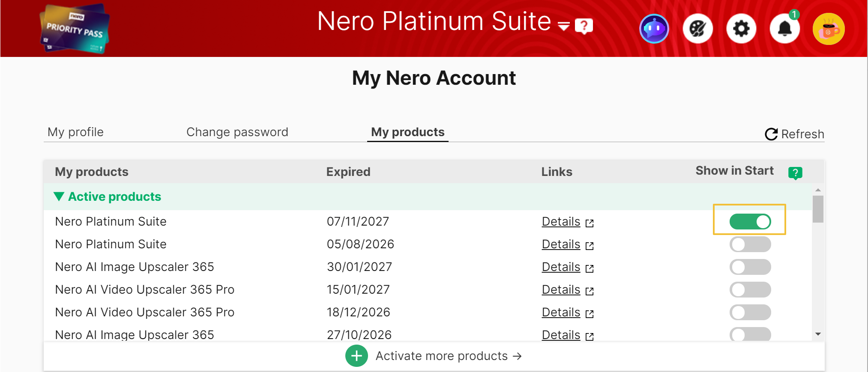
Task: Click Activate more products link
Action: (x=449, y=356)
